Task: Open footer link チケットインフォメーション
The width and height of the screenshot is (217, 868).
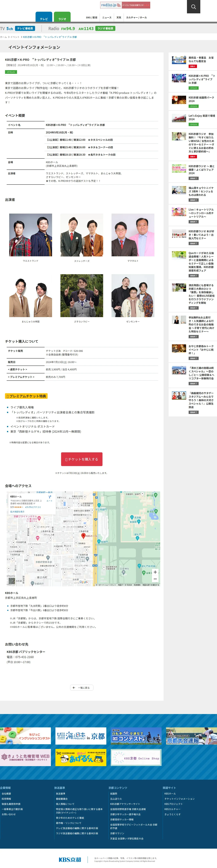Action: 180,799
